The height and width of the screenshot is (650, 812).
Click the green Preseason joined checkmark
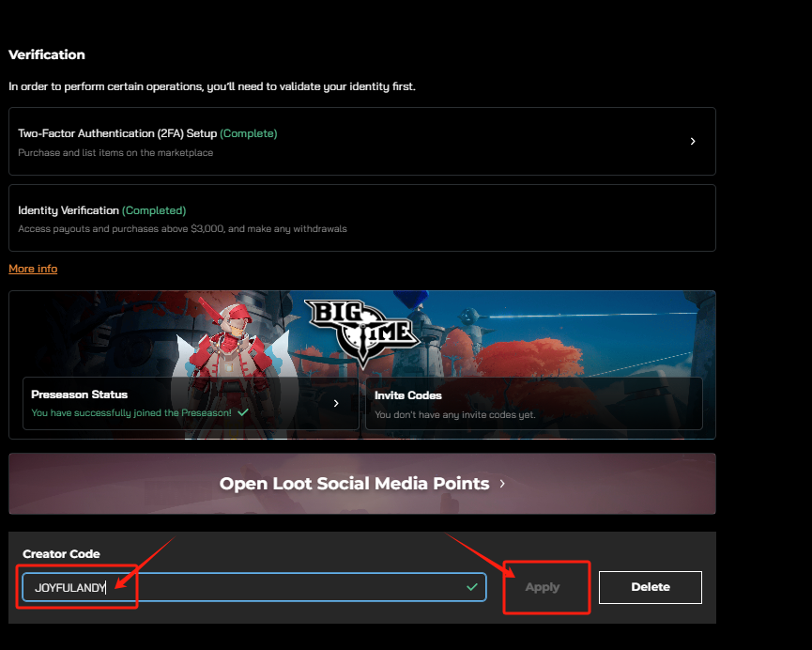click(x=243, y=412)
